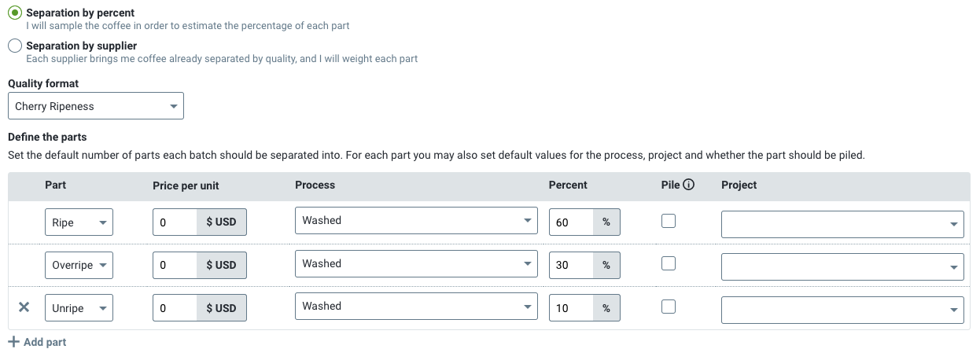Open the Project dropdown in Ripe row
The image size is (980, 360).
(x=842, y=224)
